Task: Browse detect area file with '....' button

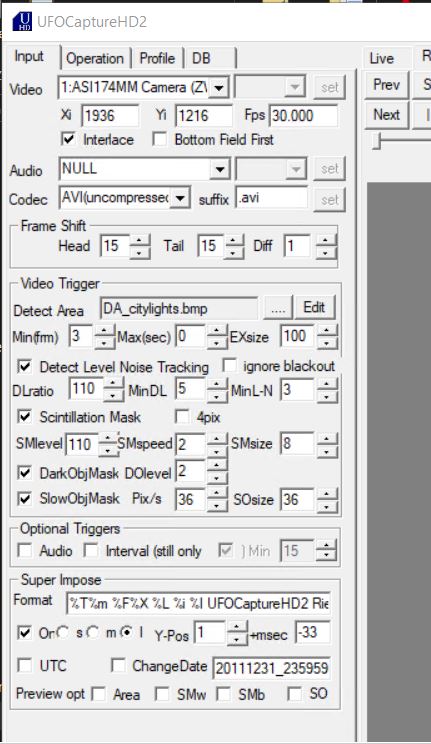Action: [278, 308]
